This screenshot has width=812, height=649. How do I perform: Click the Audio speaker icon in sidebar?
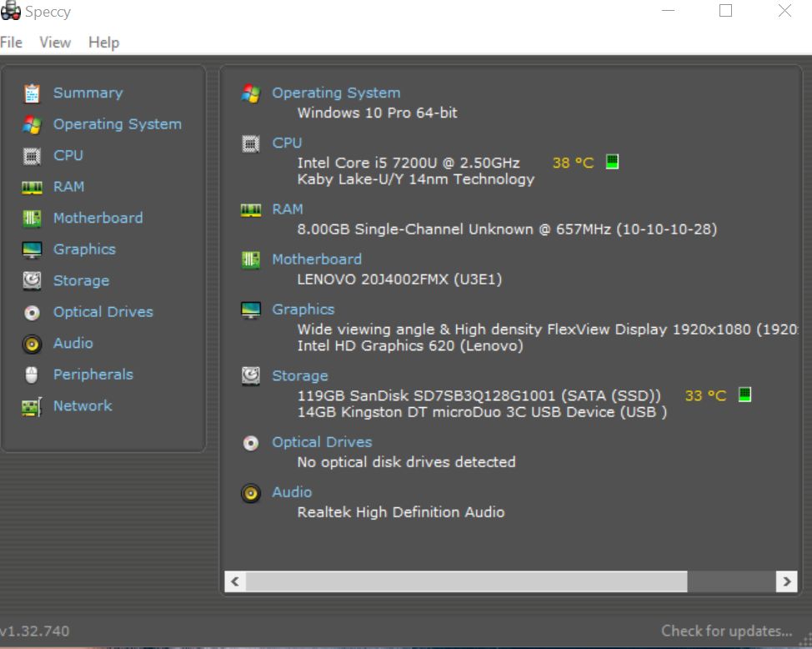pyautogui.click(x=32, y=344)
